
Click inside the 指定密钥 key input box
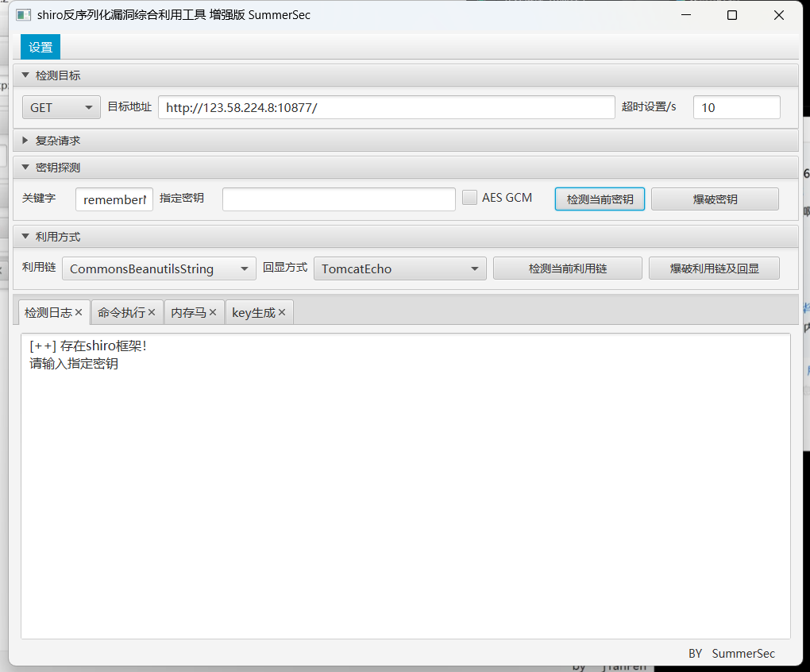(x=338, y=199)
